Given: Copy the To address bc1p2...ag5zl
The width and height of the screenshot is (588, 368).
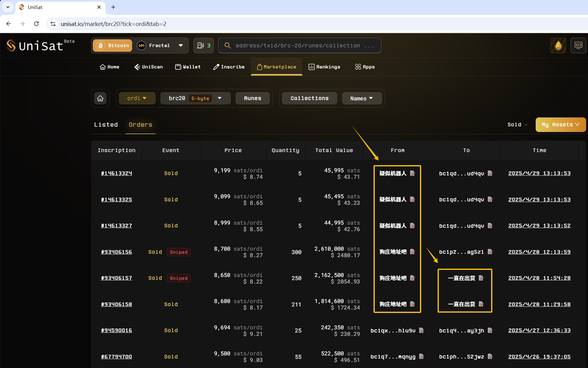Looking at the screenshot, I should [x=490, y=252].
